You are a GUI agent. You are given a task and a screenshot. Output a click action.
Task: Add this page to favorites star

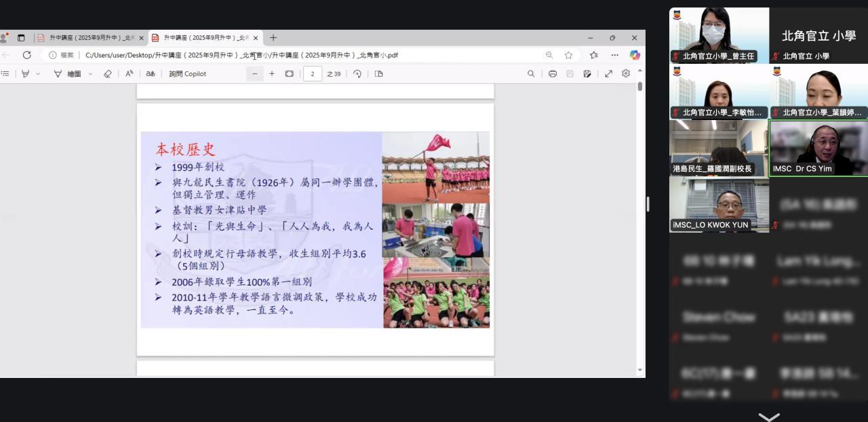[x=568, y=55]
